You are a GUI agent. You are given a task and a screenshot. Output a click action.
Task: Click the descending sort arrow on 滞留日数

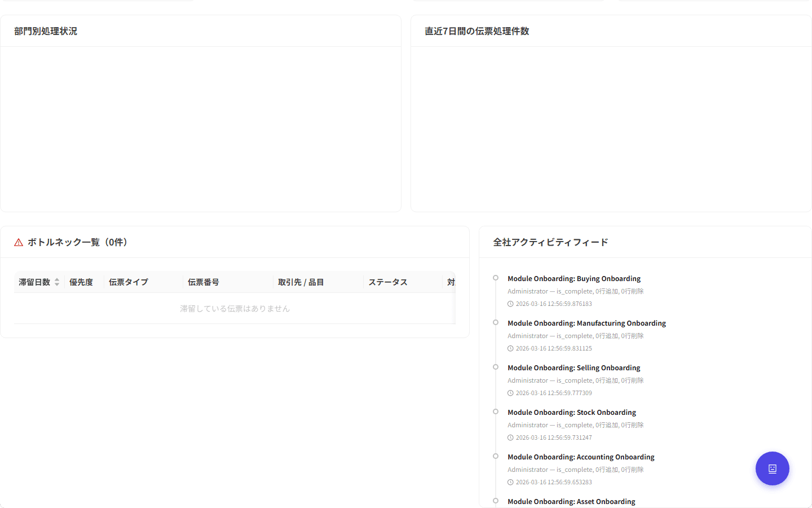pos(56,284)
